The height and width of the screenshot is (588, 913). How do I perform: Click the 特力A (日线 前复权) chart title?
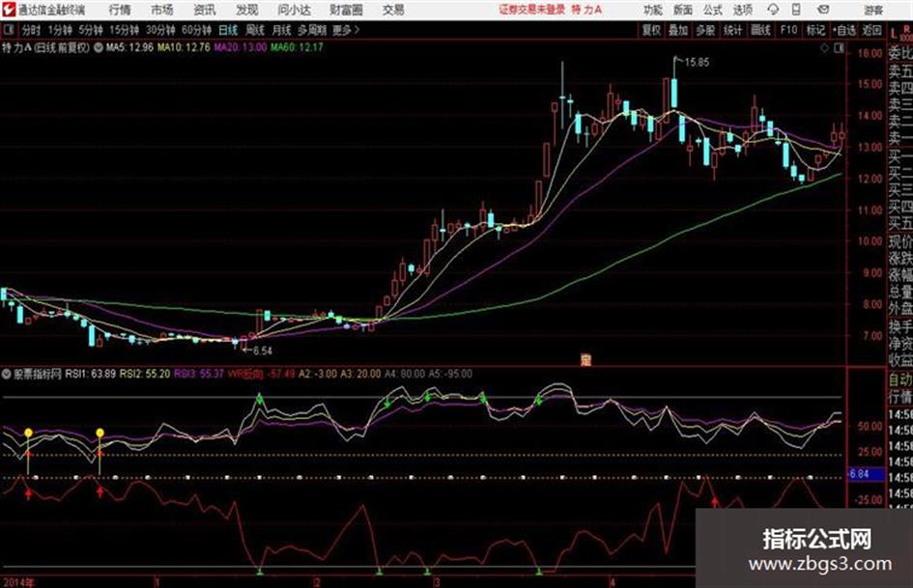tap(46, 47)
